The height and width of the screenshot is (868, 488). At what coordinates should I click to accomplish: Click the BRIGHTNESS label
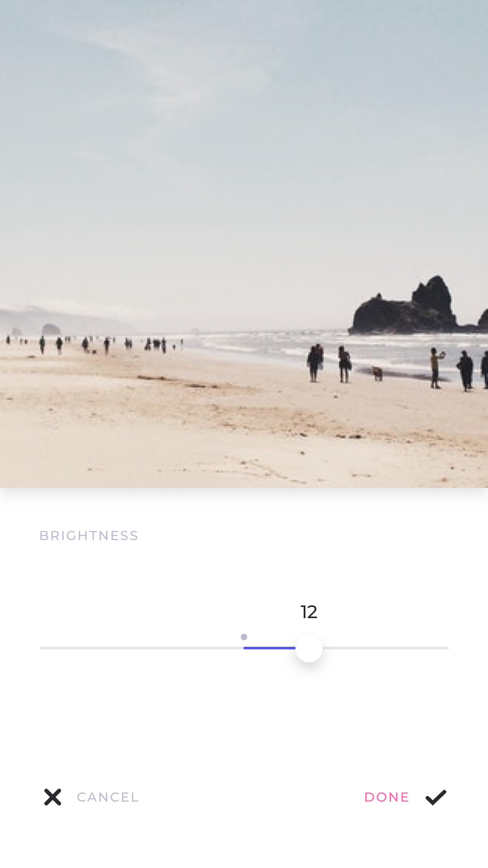[89, 536]
